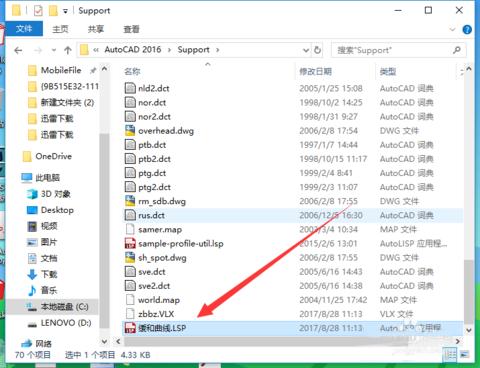Screen dimensions: 480x368
Task: Select the nor2.dct file
Action: pyautogui.click(x=148, y=117)
